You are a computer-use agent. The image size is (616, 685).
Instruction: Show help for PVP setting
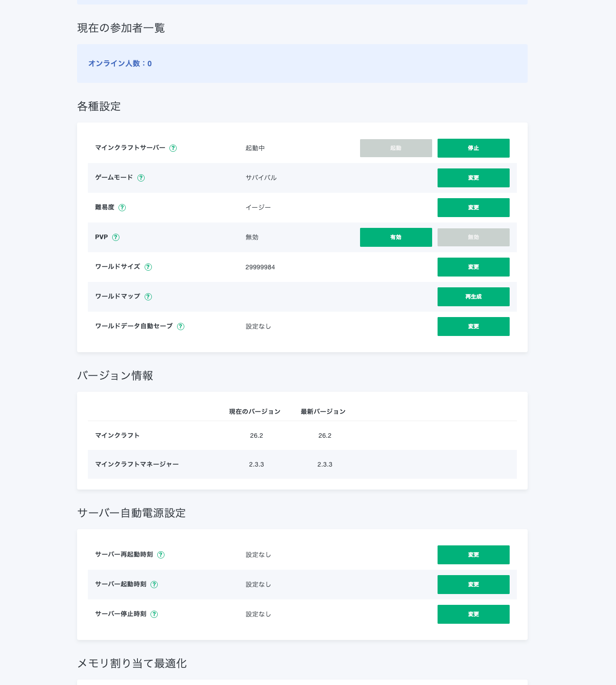[116, 237]
